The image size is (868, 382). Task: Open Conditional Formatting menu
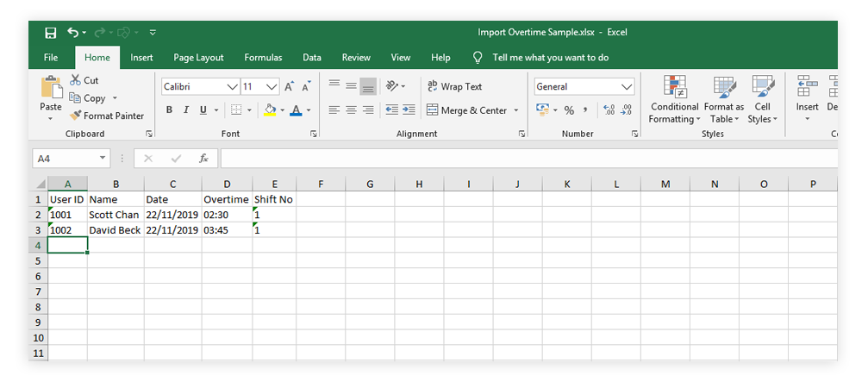coord(674,100)
